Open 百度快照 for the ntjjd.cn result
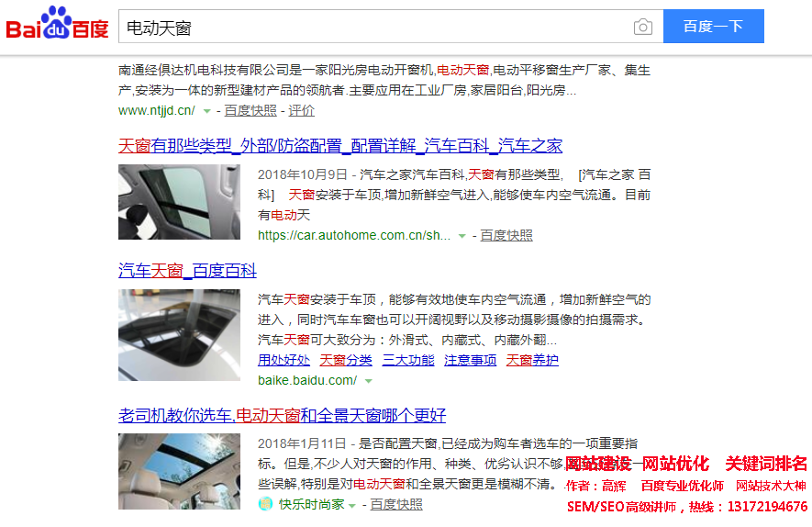The image size is (812, 527). click(250, 110)
